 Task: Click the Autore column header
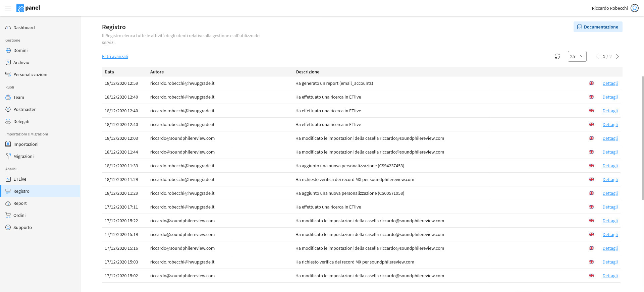click(157, 72)
